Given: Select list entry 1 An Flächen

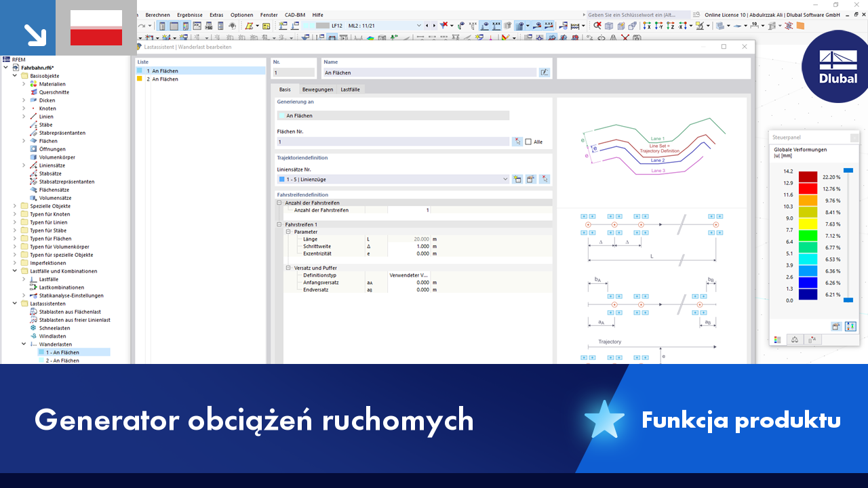Looking at the screenshot, I should pyautogui.click(x=201, y=70).
